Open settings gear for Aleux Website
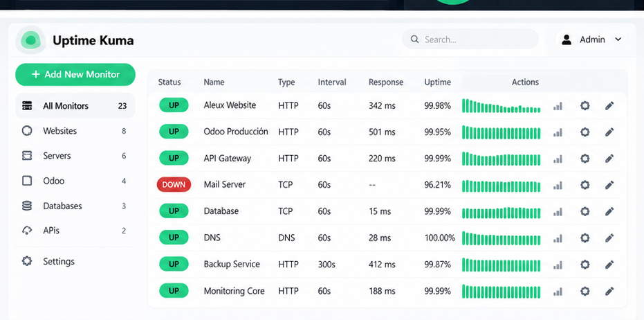Image resolution: width=644 pixels, height=320 pixels. pos(585,106)
